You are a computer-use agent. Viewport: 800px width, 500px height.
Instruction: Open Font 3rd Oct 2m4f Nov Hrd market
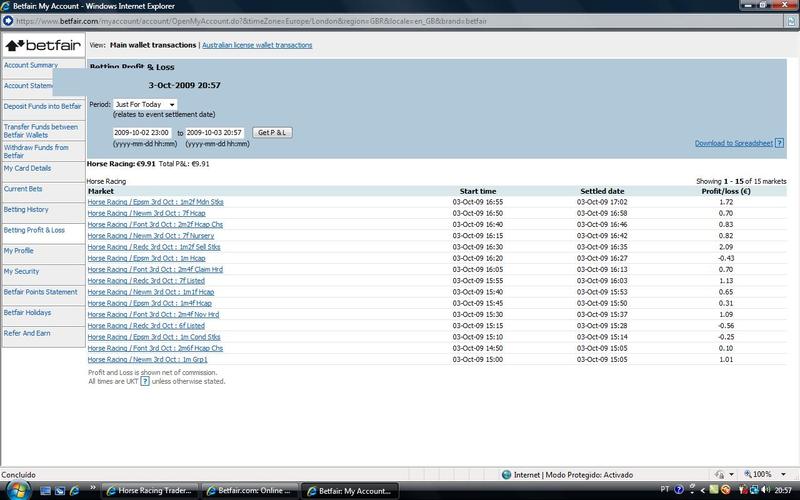pyautogui.click(x=154, y=314)
